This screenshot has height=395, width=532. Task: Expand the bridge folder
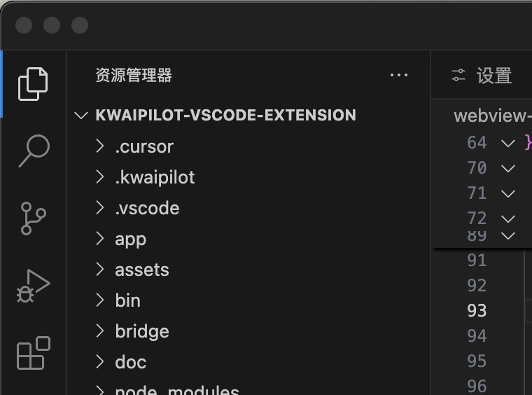pos(100,331)
